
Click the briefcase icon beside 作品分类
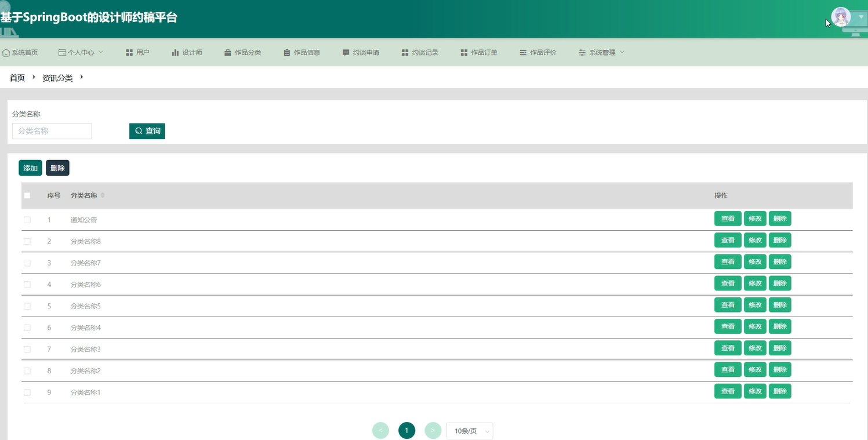pos(228,53)
